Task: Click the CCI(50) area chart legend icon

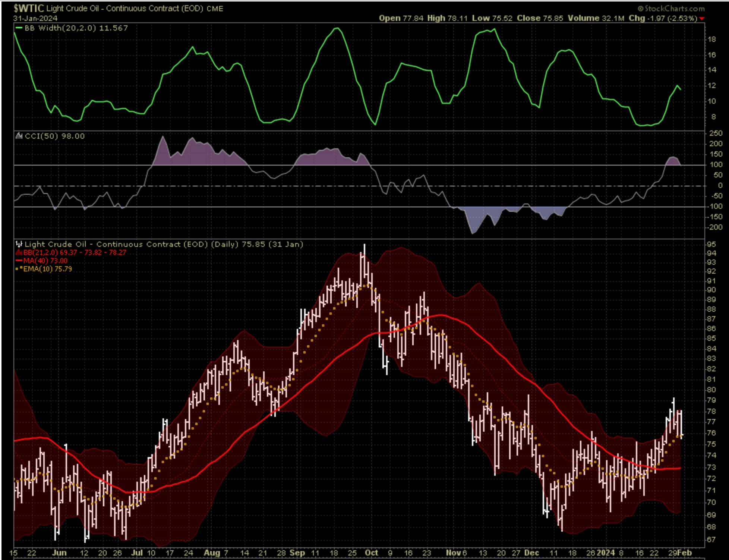Action: [19, 136]
